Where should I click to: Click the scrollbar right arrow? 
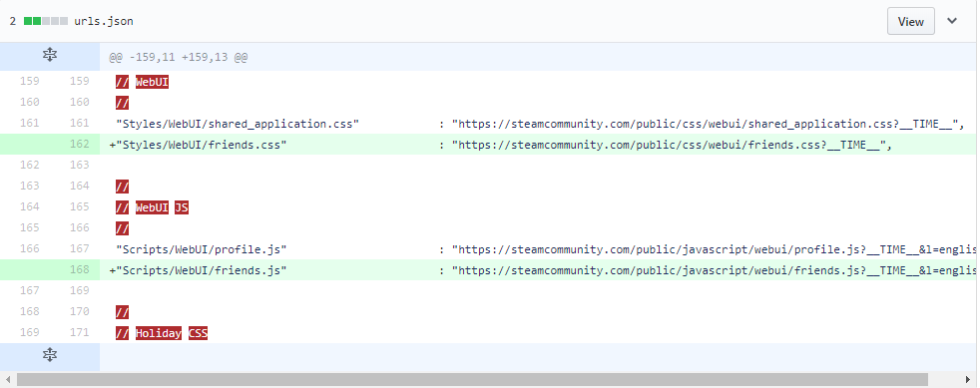pos(969,380)
